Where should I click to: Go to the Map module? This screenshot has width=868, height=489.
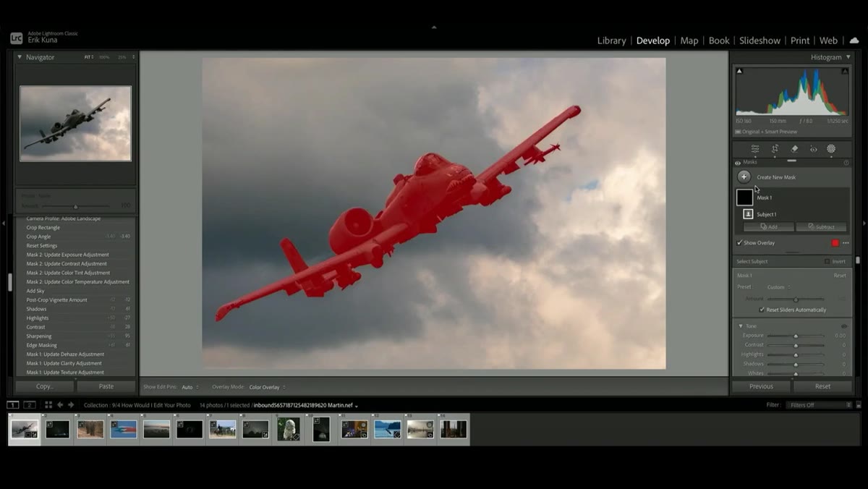[689, 41]
